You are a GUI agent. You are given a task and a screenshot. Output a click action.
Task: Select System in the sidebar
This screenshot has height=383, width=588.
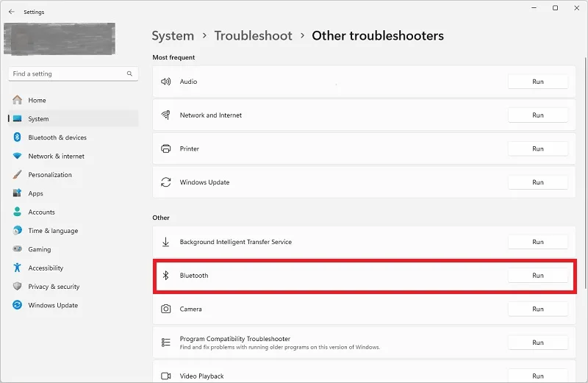[73, 118]
